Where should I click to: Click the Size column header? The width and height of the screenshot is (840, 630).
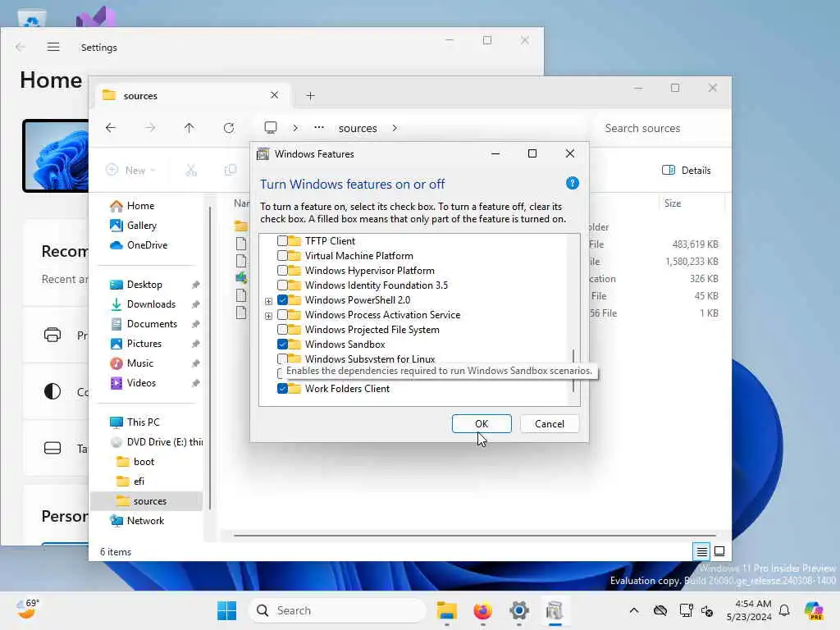(673, 203)
